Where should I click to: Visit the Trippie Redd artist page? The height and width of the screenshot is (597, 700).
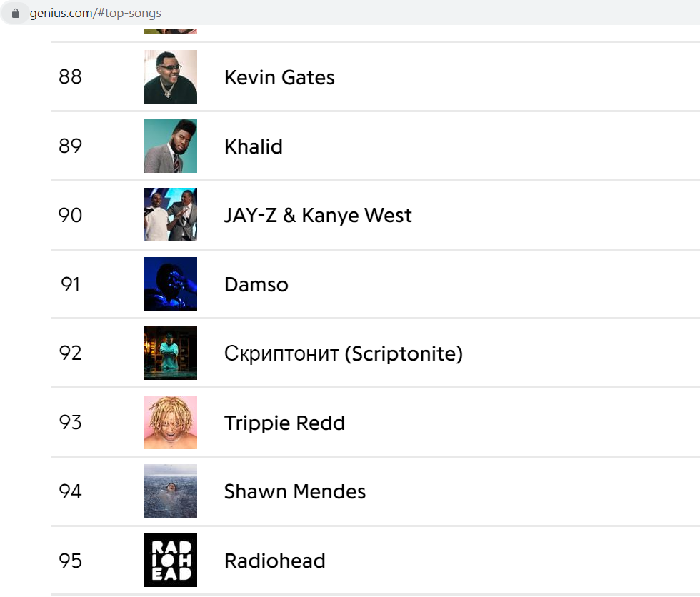285,423
